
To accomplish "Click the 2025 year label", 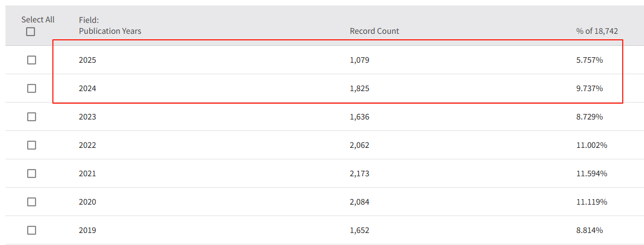I will [x=87, y=60].
